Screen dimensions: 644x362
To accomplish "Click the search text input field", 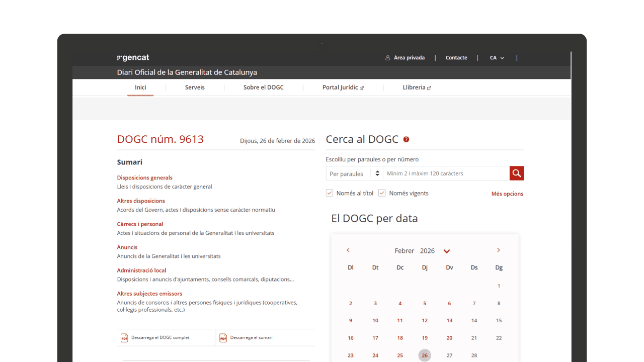I will click(x=446, y=173).
